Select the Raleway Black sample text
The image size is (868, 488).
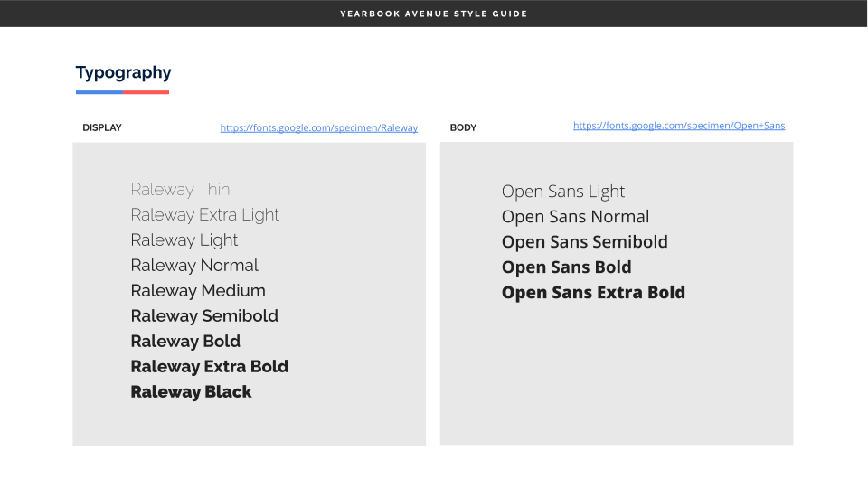[191, 392]
